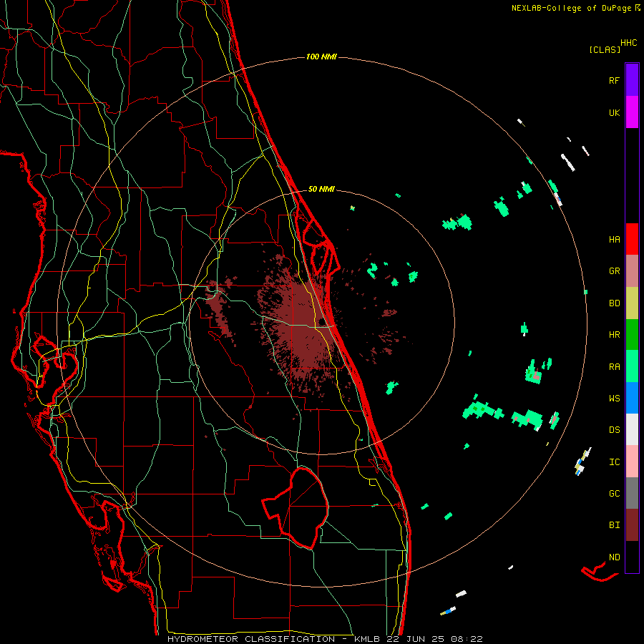644x644 pixels.
Task: Click the '08:22' timestamp
Action: tap(467, 639)
